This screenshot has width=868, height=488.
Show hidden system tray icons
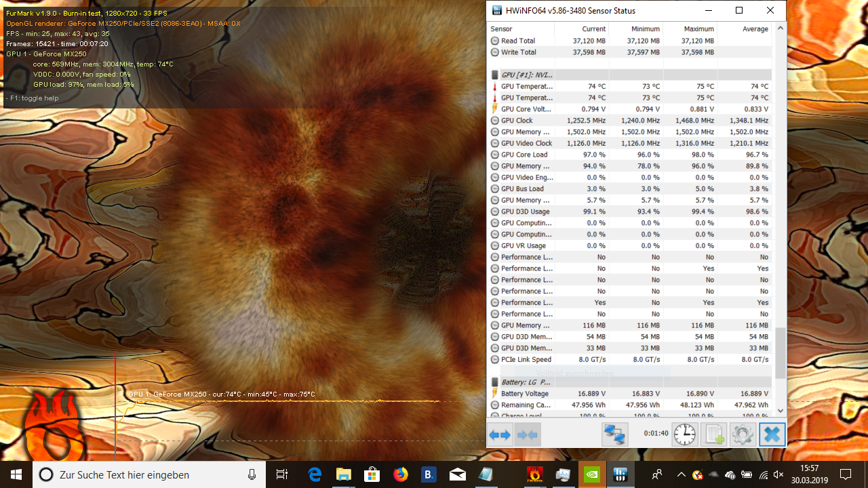[681, 474]
